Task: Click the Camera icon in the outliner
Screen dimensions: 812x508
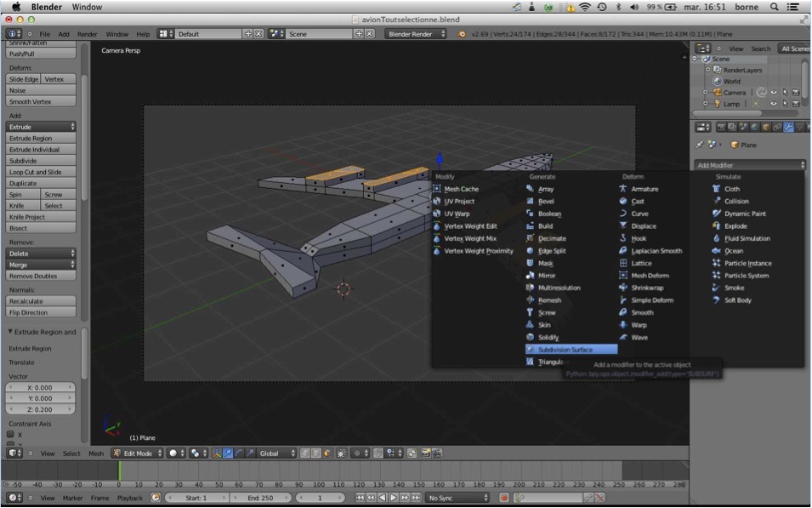Action: tap(717, 92)
